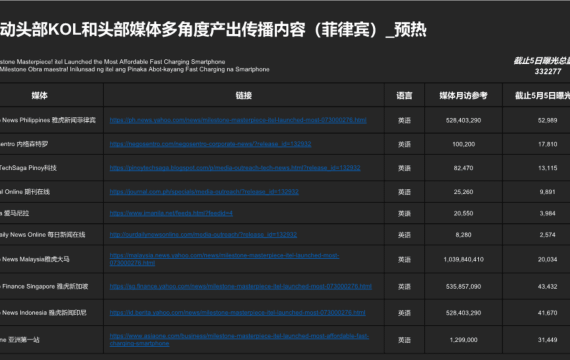This screenshot has width=570, height=360.
Task: Select exposure value 43,432
Action: click(x=547, y=287)
